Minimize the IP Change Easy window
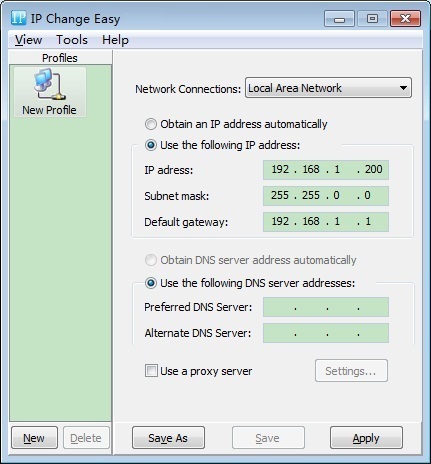The width and height of the screenshot is (431, 464). click(x=339, y=19)
